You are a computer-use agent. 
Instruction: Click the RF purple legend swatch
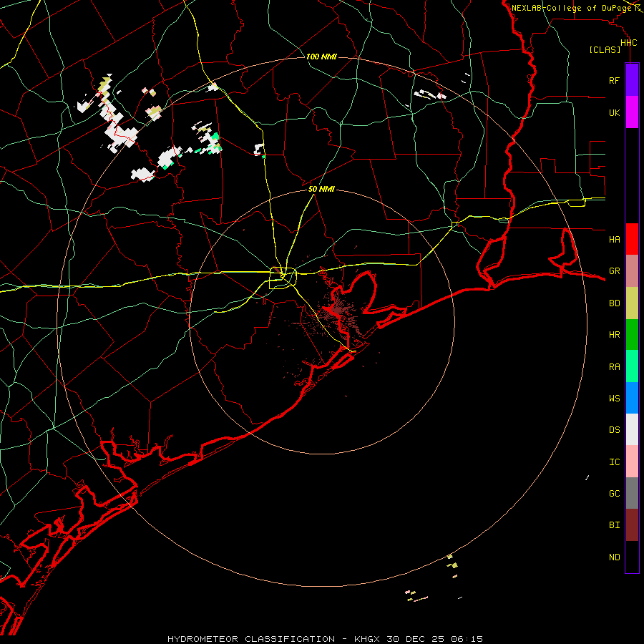tap(632, 80)
